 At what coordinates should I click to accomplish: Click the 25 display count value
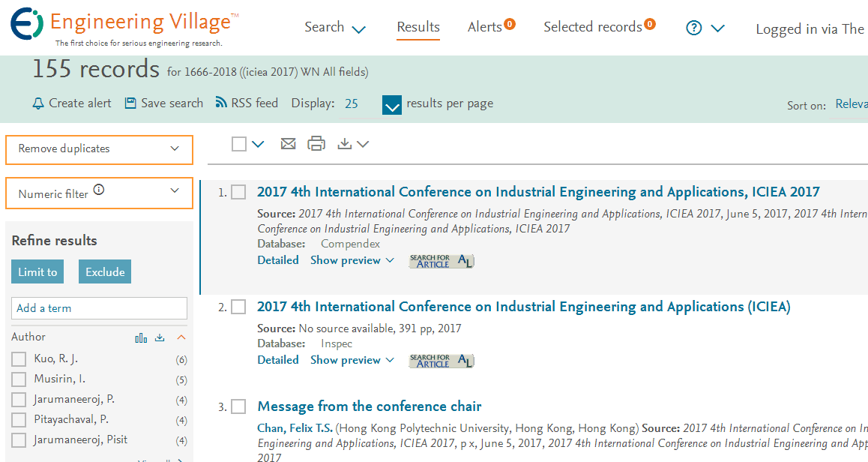coord(352,104)
